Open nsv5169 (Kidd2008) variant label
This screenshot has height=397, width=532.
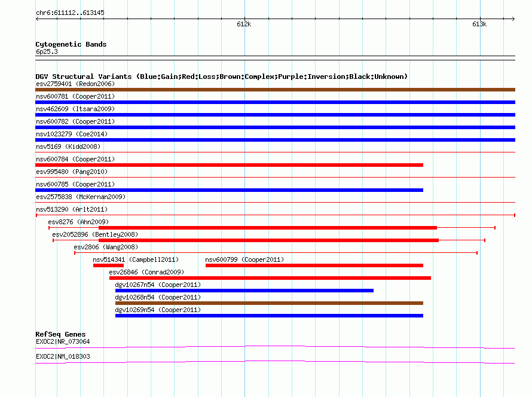pos(68,146)
